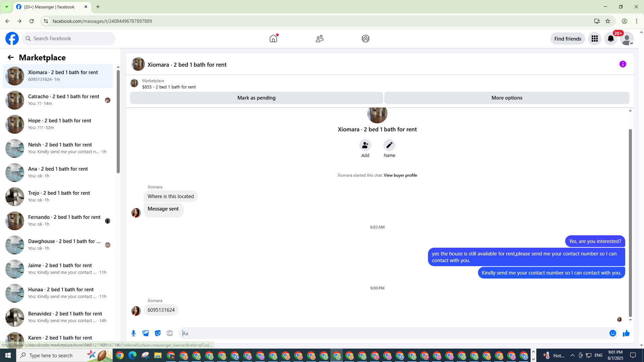Focus the Search Facebook field
Screen dimensions: 644x362
[x=68, y=39]
